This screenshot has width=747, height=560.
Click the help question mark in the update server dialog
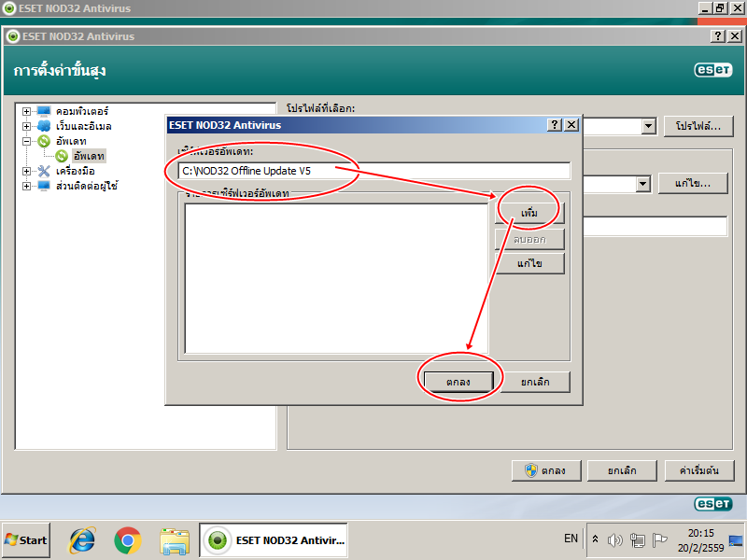[554, 125]
